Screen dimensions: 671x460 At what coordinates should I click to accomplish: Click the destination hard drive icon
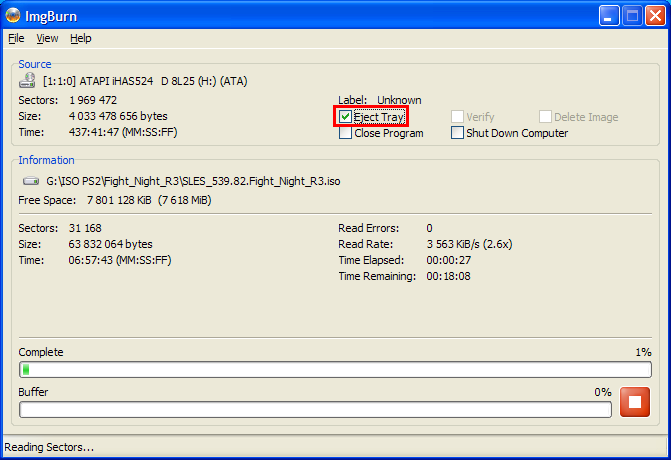(31, 181)
